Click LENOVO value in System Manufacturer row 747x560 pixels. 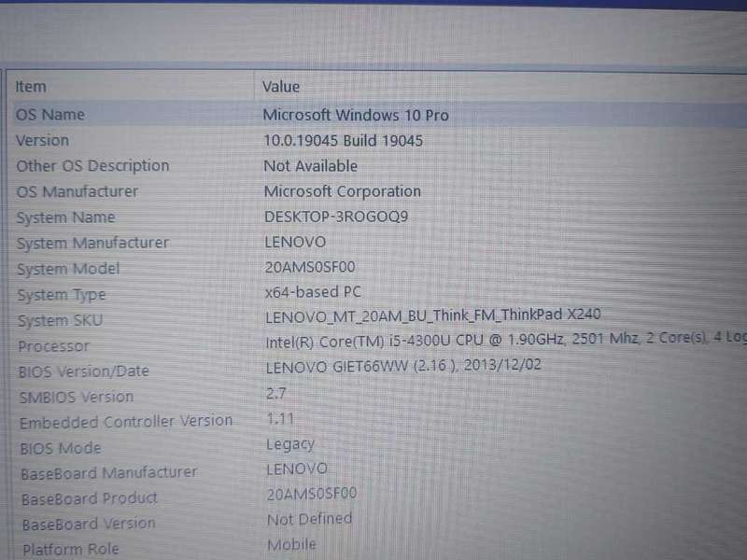click(295, 242)
